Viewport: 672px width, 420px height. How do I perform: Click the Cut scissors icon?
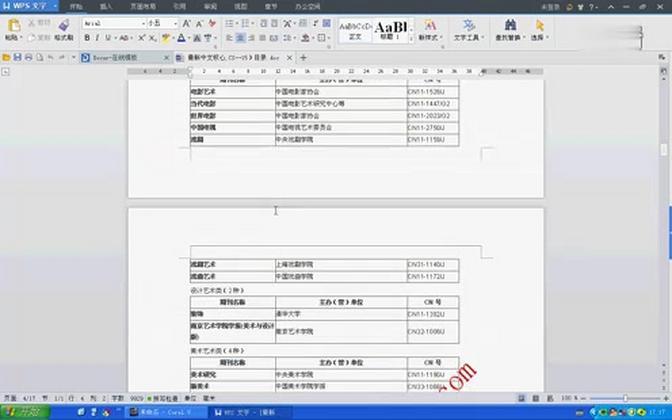pyautogui.click(x=32, y=23)
